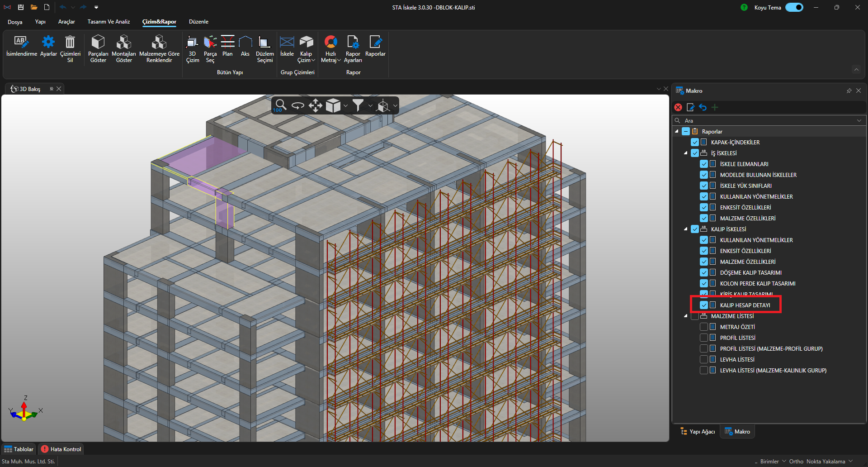The height and width of the screenshot is (467, 868).
Task: Collapse the KALIP İSKELESİ tree node
Action: click(x=686, y=229)
